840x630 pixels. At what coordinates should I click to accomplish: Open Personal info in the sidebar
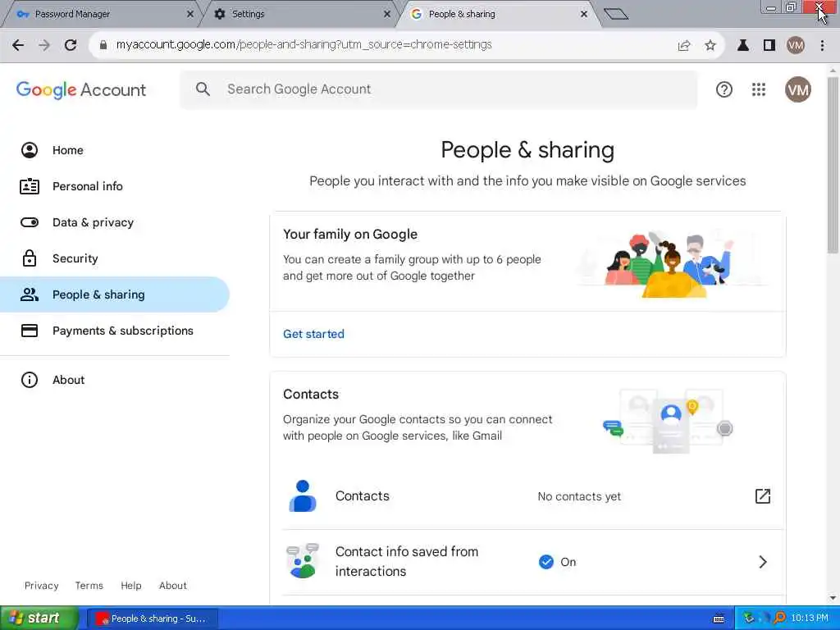[115, 186]
